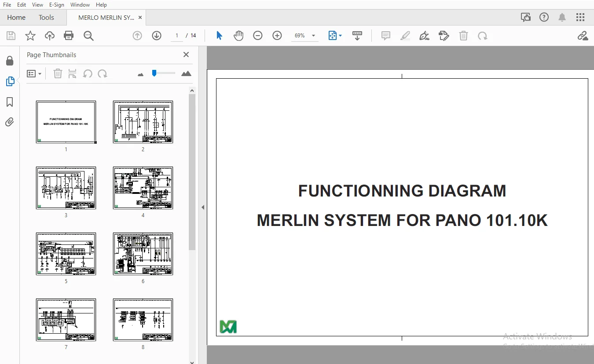Open the apps grid launcher
This screenshot has height=364, width=594.
pos(580,18)
